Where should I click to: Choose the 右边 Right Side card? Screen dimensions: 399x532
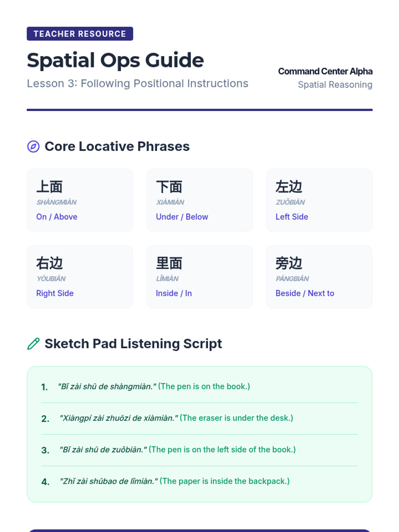(x=80, y=277)
